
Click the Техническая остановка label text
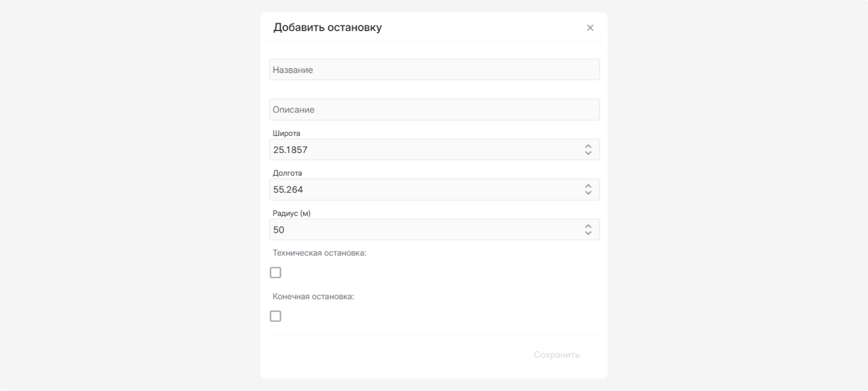[x=319, y=253]
